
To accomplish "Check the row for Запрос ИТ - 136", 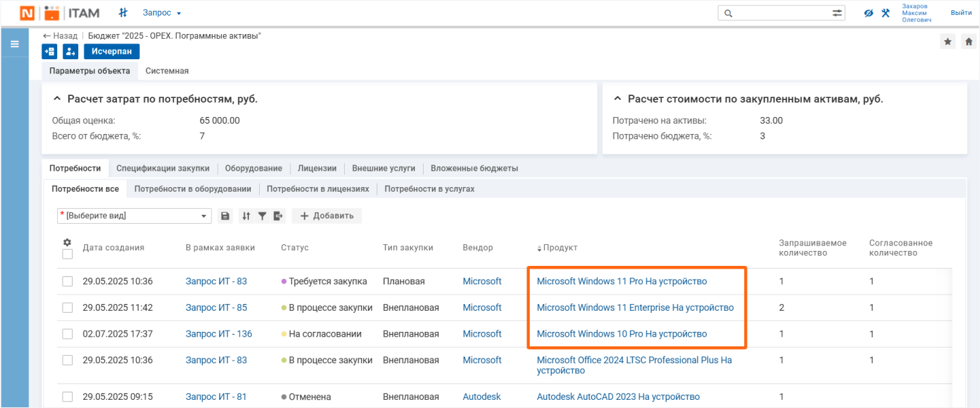I will [67, 335].
